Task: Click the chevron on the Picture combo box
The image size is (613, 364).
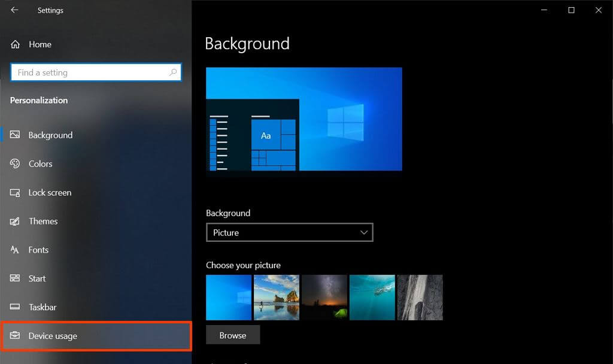Action: (363, 232)
